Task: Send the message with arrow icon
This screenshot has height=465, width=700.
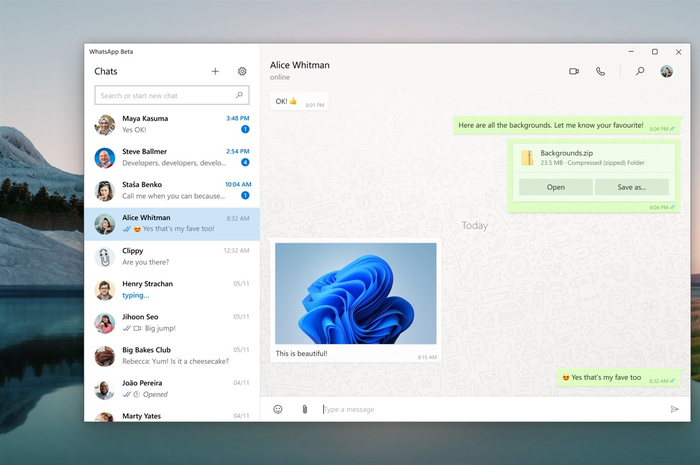Action: (x=675, y=409)
